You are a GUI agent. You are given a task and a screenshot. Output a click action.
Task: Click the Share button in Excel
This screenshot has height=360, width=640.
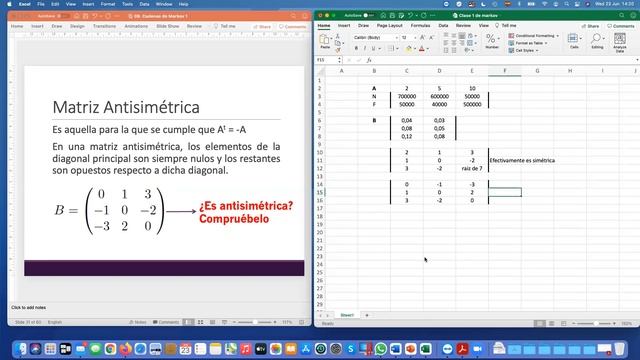pos(590,26)
